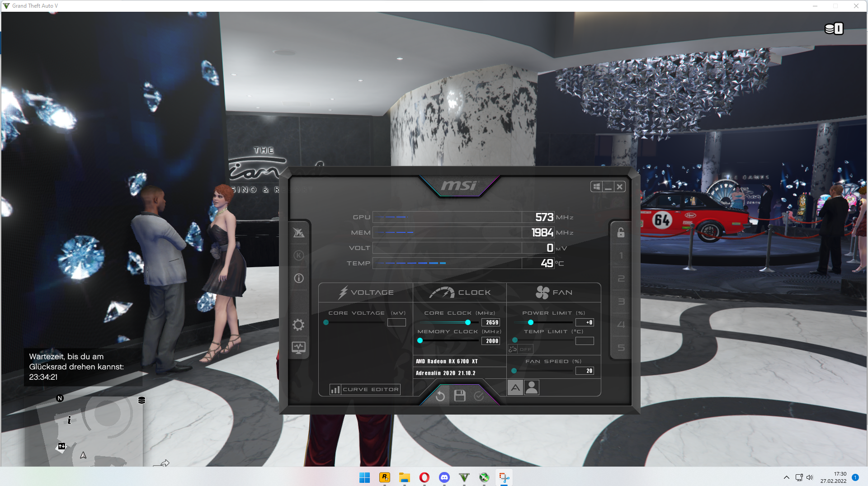Open Opera browser from taskbar
868x486 pixels.
click(424, 477)
